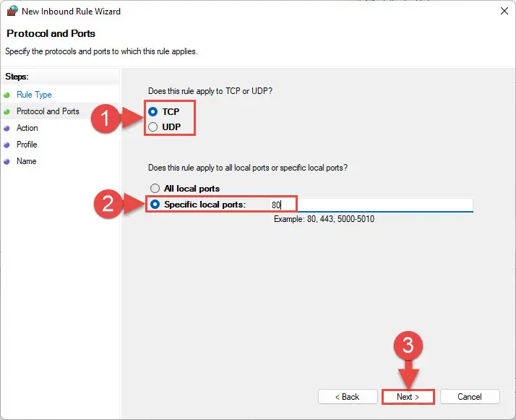Viewport: 516px width, 420px height.
Task: Click the 'Specify the protocols and ports' description text
Action: tap(101, 51)
